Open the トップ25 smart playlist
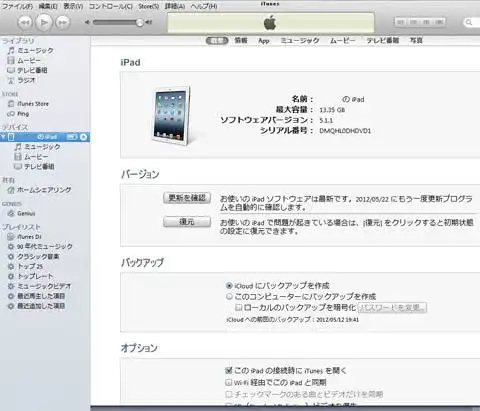Screen dimensions: 480x411 [25, 266]
